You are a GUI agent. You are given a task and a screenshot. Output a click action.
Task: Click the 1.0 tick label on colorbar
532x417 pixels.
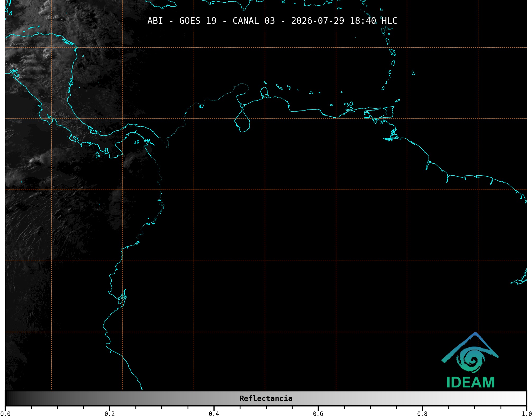(527, 414)
